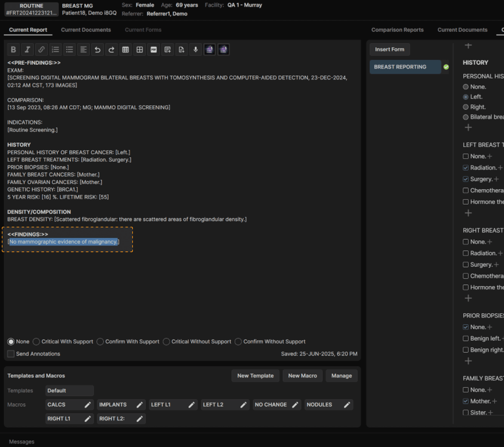The image size is (504, 447).
Task: Select the BREAST REPORTING form
Action: (405, 67)
